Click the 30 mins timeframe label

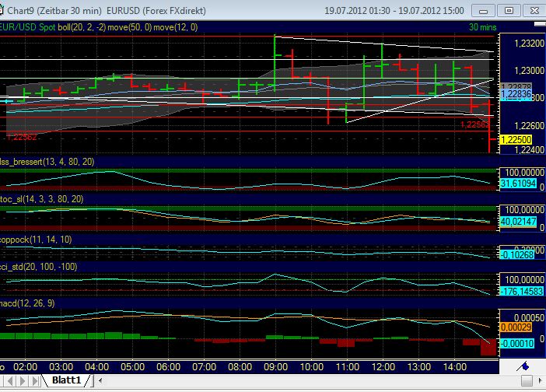pos(483,27)
